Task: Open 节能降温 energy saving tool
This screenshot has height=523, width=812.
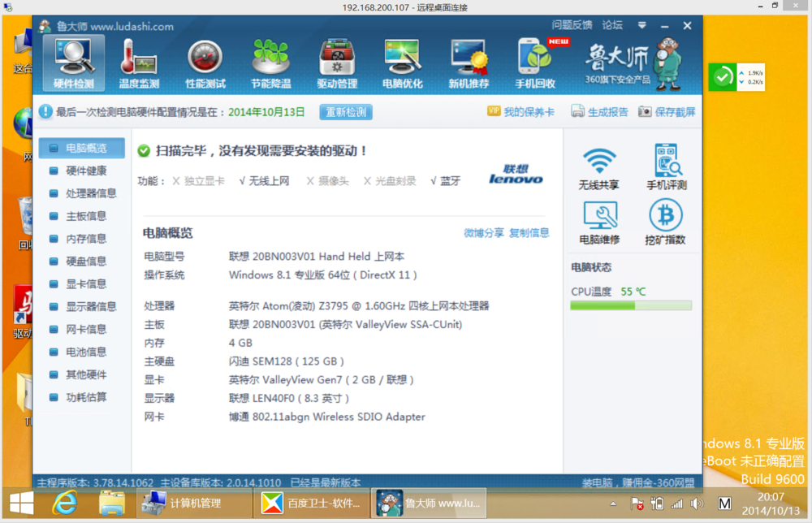Action: click(271, 64)
